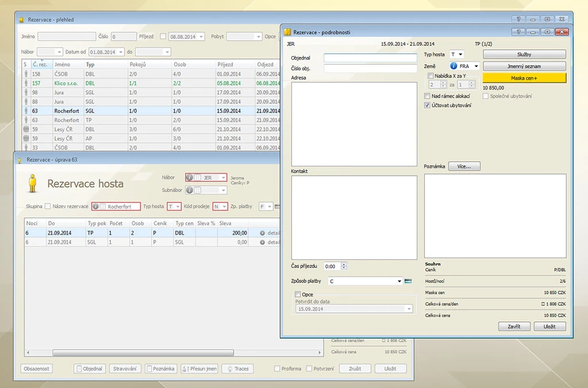
Task: Expand the Typ hosta dropdown in podrobnosti
Action: 461,55
